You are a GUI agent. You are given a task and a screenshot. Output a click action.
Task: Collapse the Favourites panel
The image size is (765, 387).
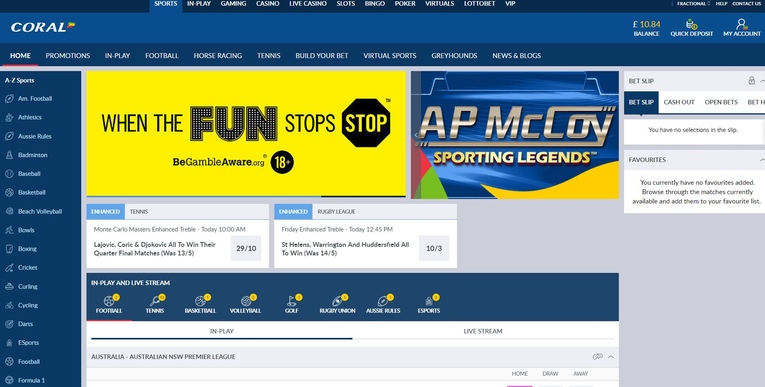762,160
